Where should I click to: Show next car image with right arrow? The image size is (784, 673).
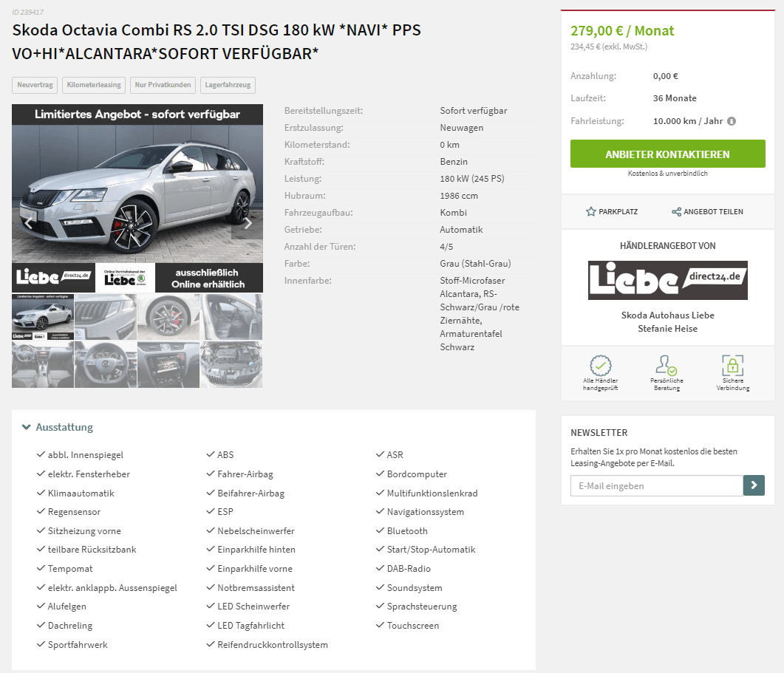pyautogui.click(x=247, y=223)
